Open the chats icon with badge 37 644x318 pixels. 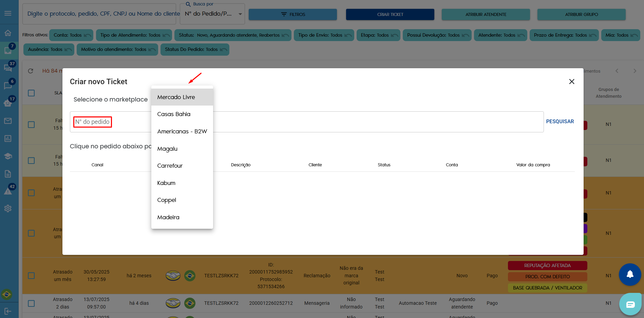(x=8, y=68)
